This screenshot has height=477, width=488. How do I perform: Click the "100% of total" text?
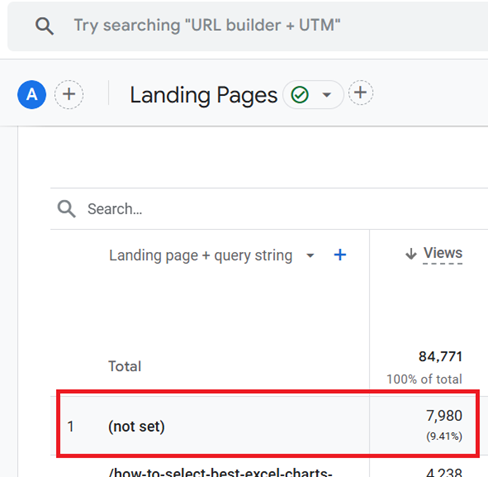(424, 379)
